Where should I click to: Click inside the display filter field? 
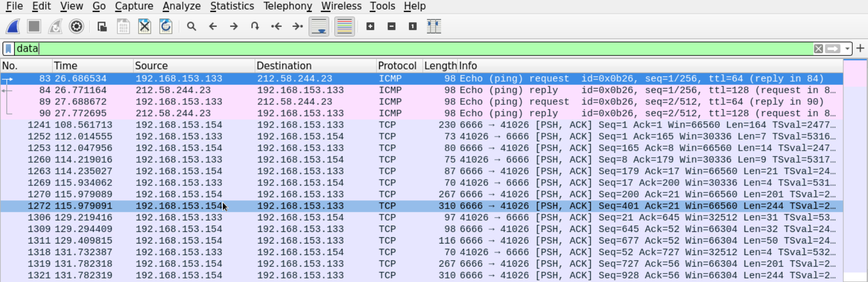pyautogui.click(x=369, y=48)
